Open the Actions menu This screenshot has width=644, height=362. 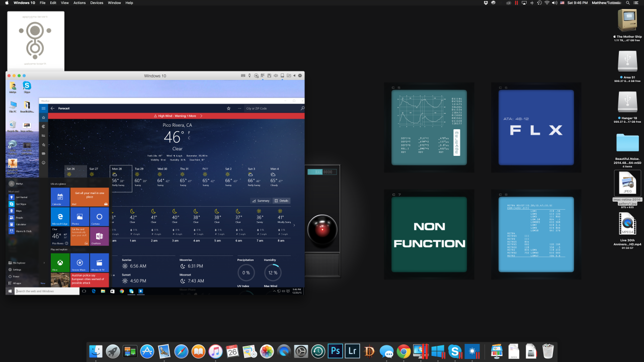[79, 3]
